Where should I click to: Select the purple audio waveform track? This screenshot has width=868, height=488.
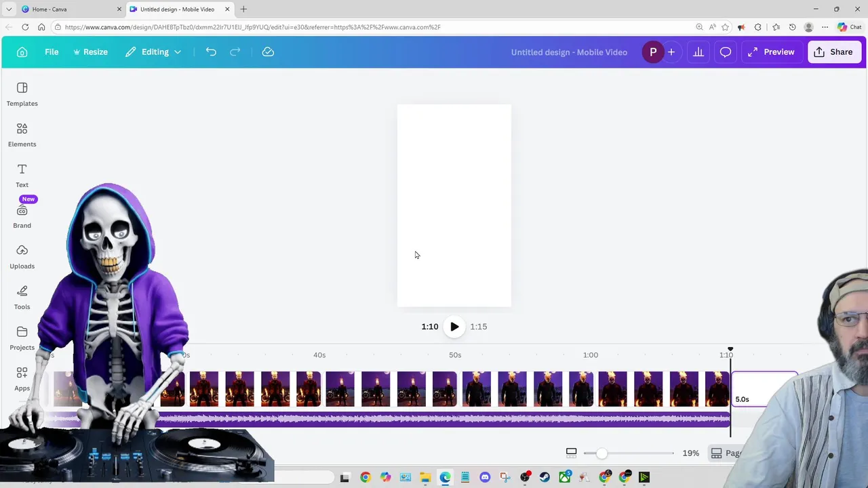coord(444,420)
